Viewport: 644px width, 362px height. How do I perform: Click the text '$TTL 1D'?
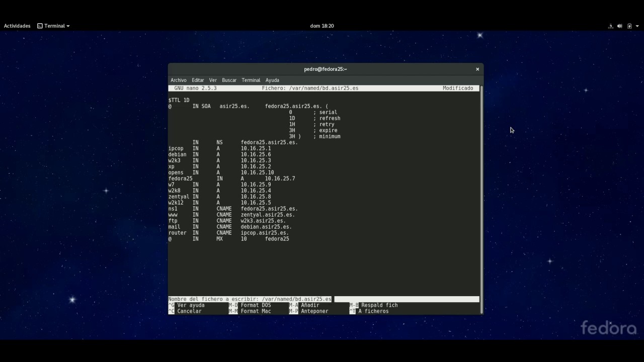(x=179, y=100)
